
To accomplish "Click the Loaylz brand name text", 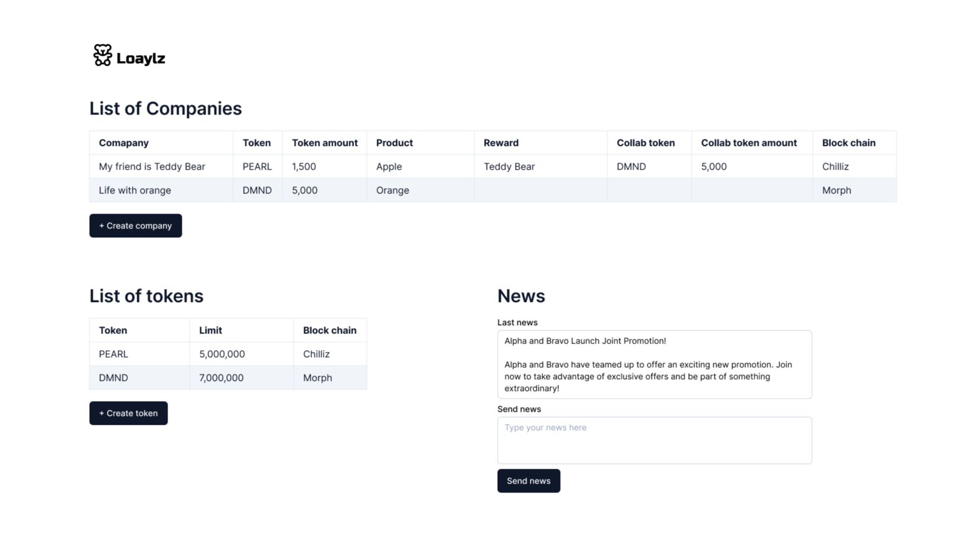I will point(141,58).
